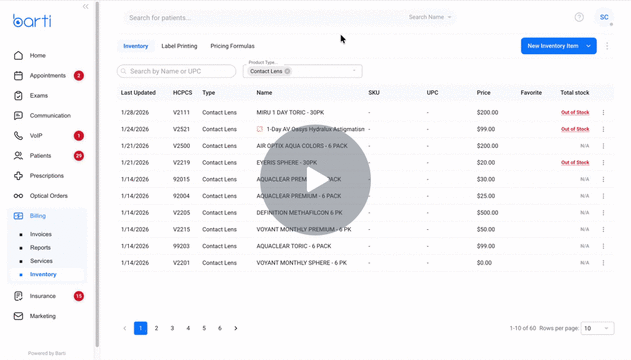Screen dimensions: 631x360
Task: Click the Favorite column header
Action: [531, 93]
